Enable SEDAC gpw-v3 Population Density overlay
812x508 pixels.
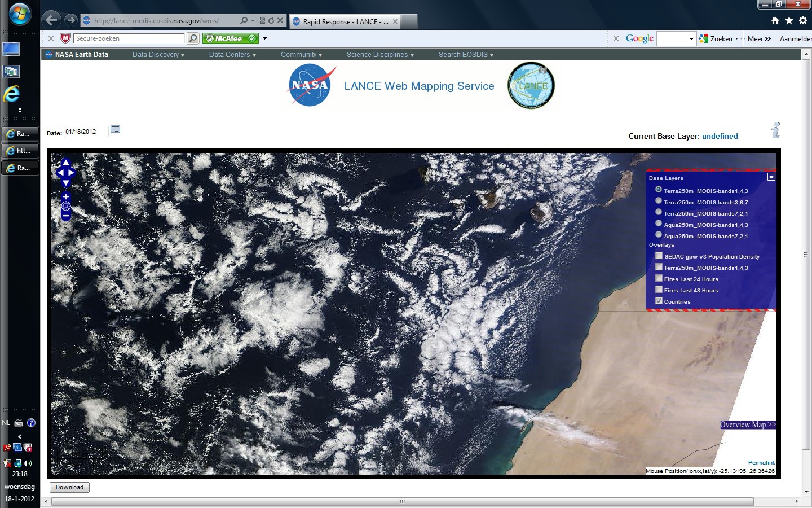(659, 256)
